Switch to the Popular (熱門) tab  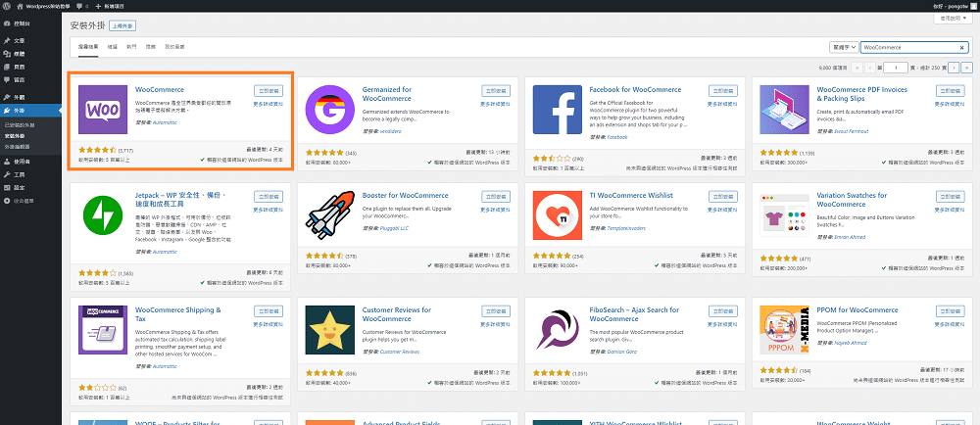[x=131, y=47]
